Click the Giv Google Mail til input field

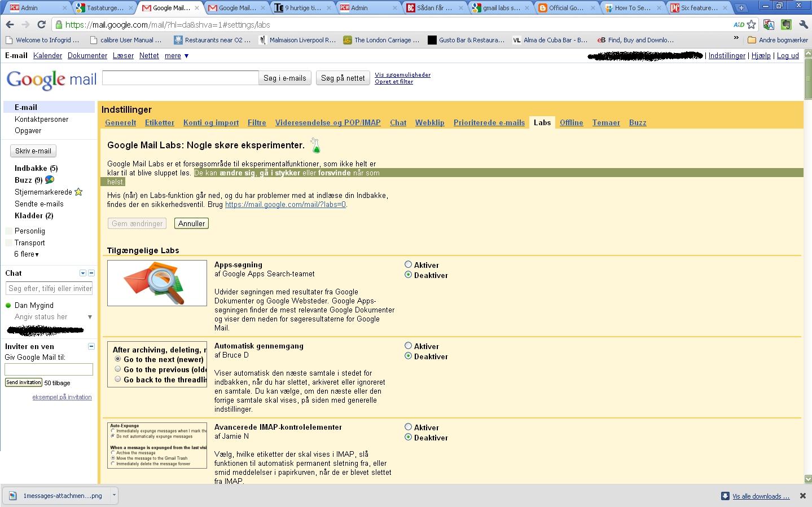(49, 369)
